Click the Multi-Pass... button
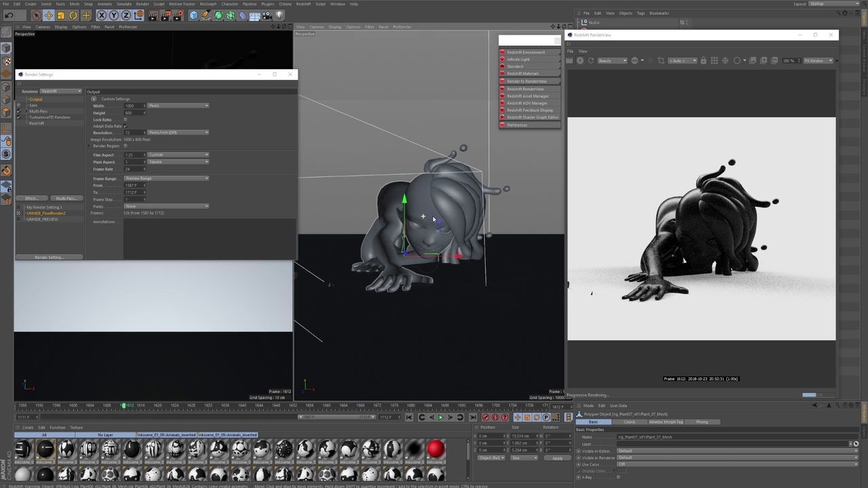The image size is (868, 488). point(66,199)
